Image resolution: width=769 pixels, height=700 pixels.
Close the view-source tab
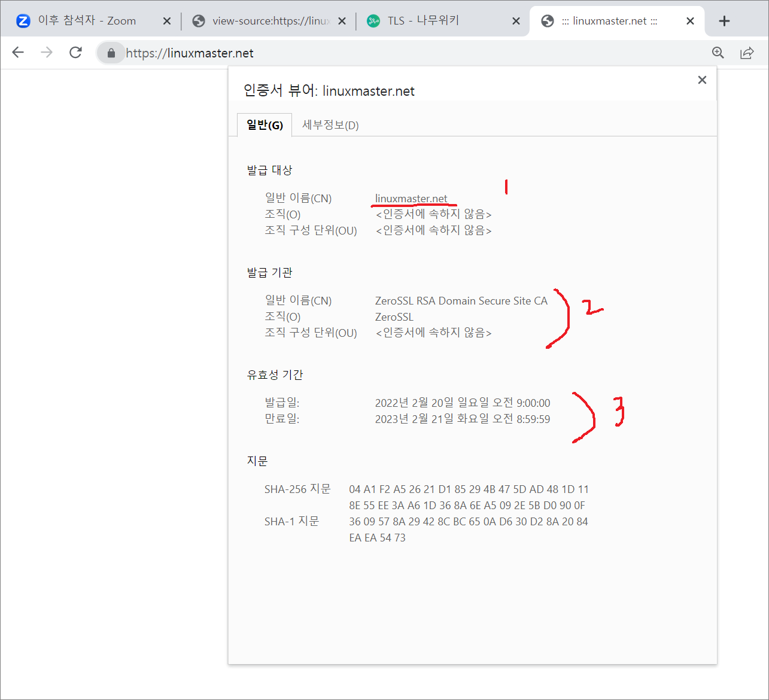point(342,21)
